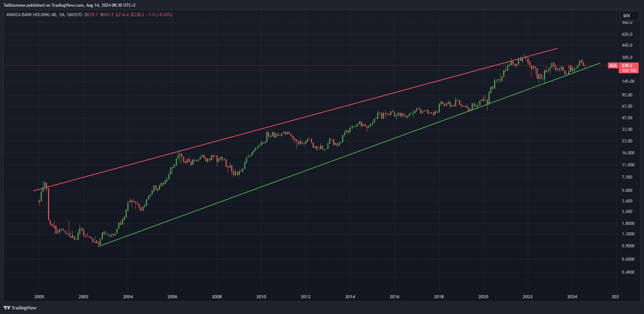Click the 305.0 price axis label
Screen dimensions: 644x314
(x=627, y=58)
